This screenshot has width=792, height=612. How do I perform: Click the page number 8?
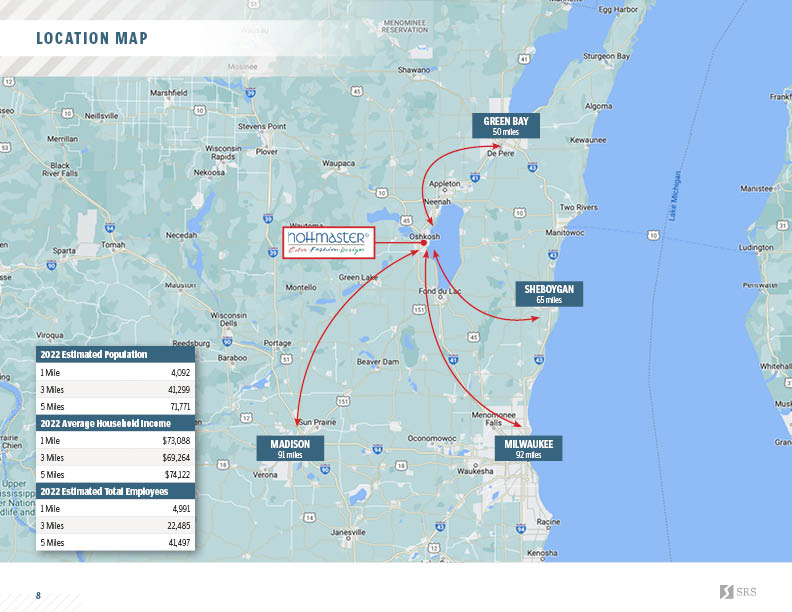pyautogui.click(x=38, y=596)
